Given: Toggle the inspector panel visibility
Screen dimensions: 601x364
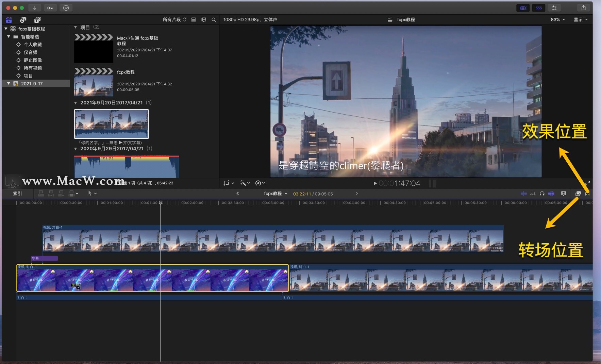Looking at the screenshot, I should (x=554, y=8).
